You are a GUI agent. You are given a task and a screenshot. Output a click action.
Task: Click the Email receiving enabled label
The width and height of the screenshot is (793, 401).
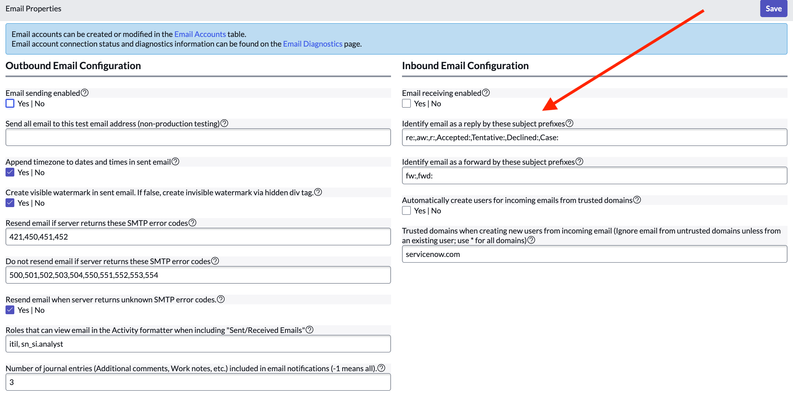[442, 93]
